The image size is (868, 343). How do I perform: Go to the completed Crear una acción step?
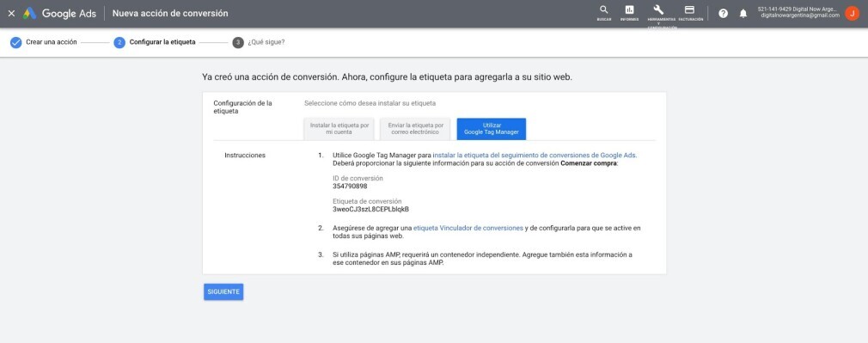click(x=44, y=42)
